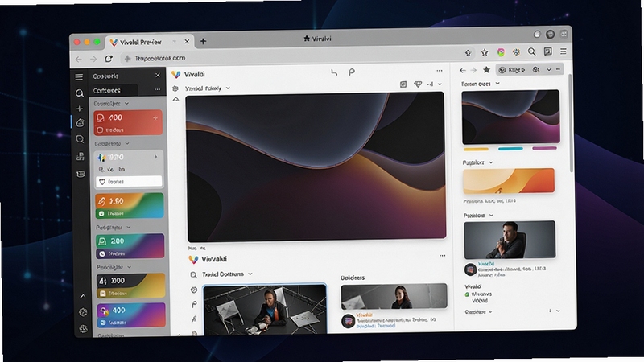Select the highlighted bag-shaped sidebar icon
The height and width of the screenshot is (362, 644).
click(80, 123)
